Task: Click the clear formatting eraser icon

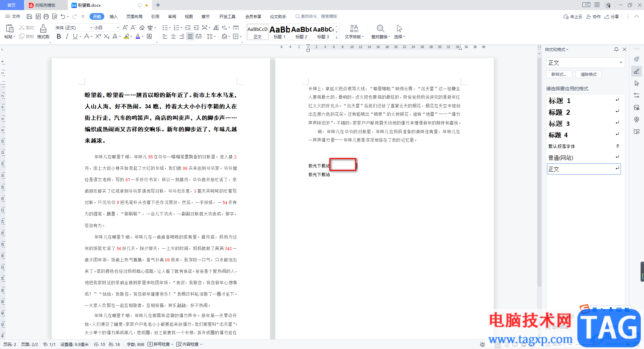Action: click(142, 28)
